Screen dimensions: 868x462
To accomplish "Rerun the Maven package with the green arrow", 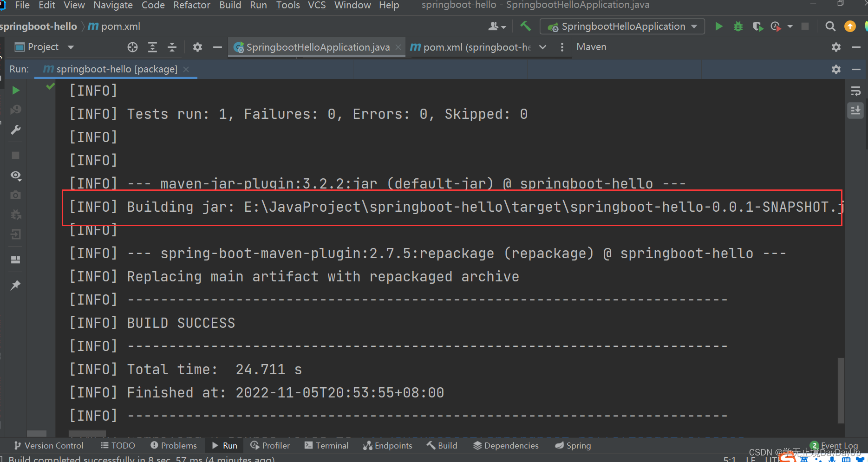I will pos(16,90).
